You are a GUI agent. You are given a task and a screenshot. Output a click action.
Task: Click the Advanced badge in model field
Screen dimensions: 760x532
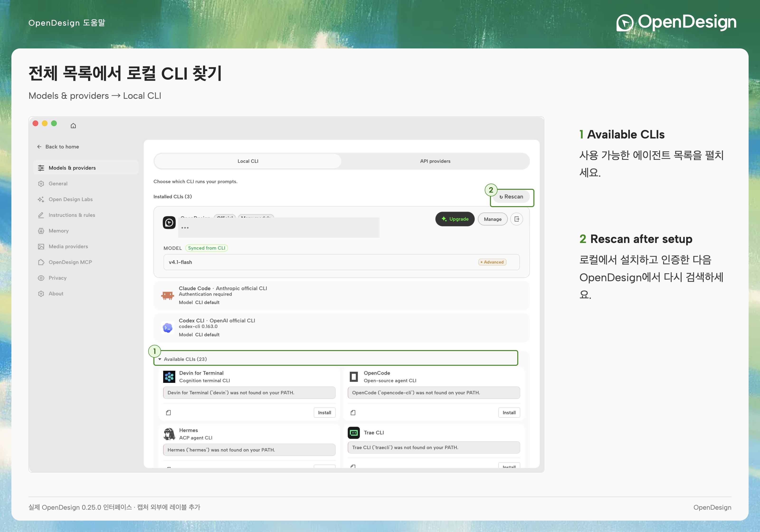(x=492, y=262)
